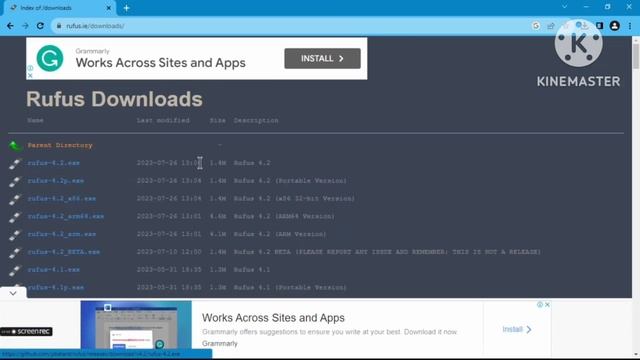The width and height of the screenshot is (640, 360).
Task: Download rufus-4.2_arm64.exe
Action: pos(66,216)
